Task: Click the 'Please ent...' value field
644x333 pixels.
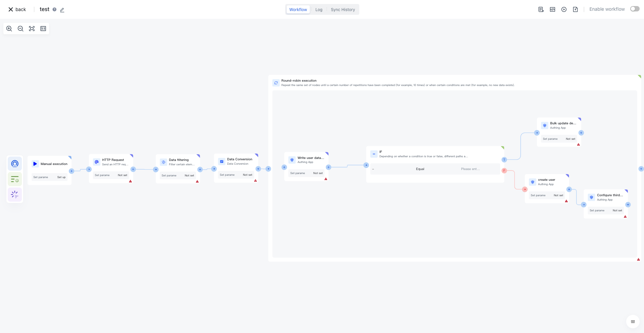Action: (x=470, y=169)
